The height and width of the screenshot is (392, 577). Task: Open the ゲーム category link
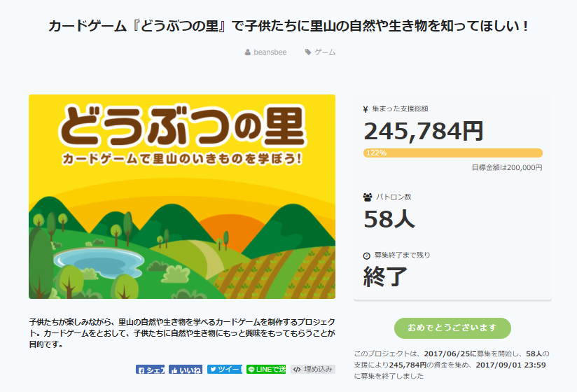[325, 52]
